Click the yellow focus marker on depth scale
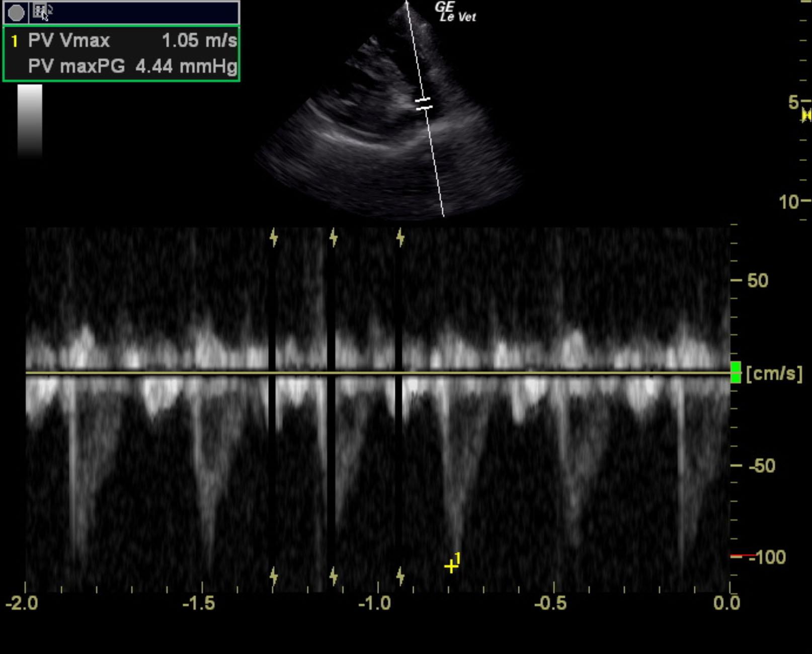This screenshot has width=812, height=654. [x=806, y=116]
